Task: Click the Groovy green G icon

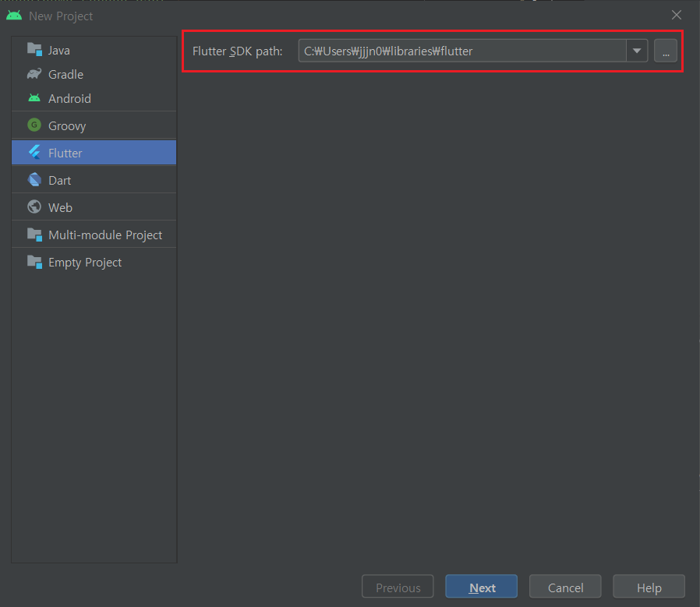Action: click(34, 125)
